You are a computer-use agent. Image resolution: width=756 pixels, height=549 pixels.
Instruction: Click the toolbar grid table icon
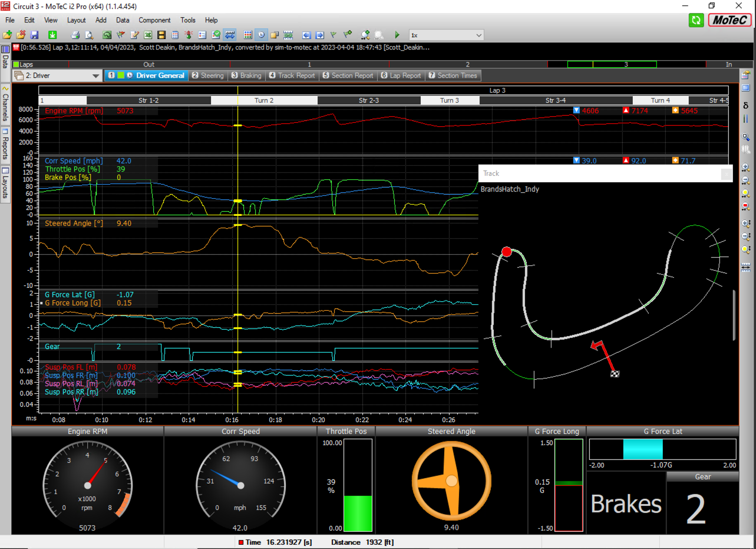(x=248, y=35)
